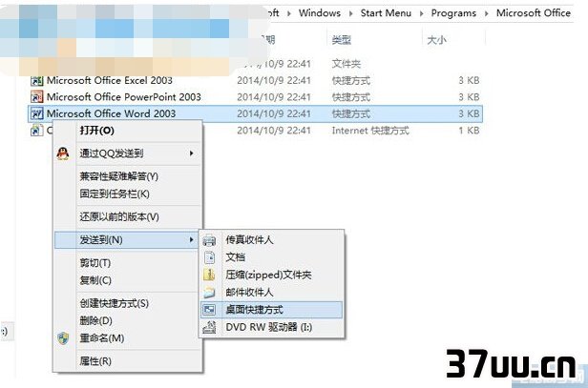Open breadcrumb arrow before Windows

[288, 13]
